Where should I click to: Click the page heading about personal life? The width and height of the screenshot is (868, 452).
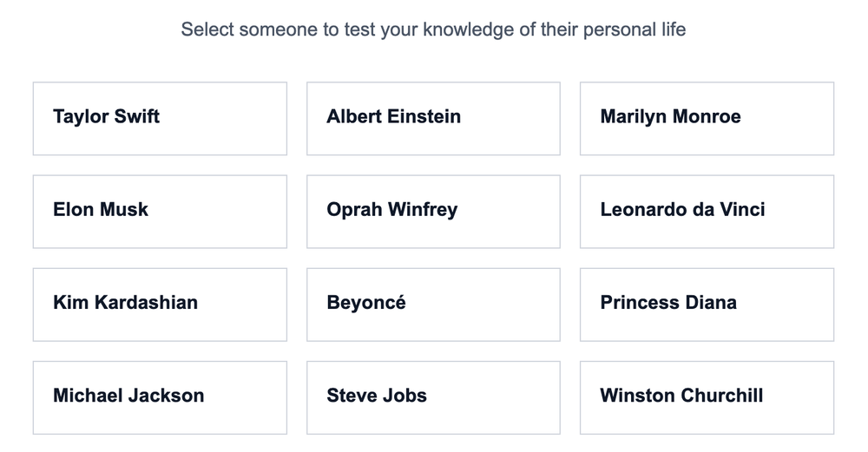click(x=433, y=29)
